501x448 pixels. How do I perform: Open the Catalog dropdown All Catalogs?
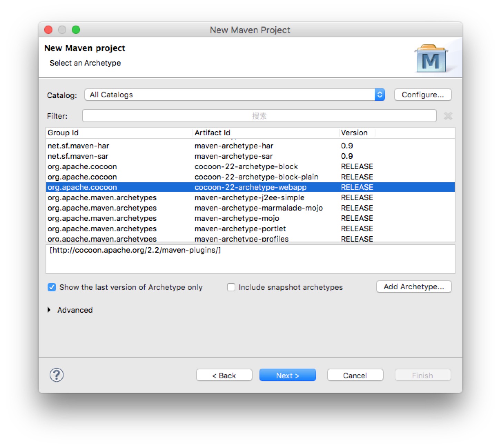[x=235, y=95]
